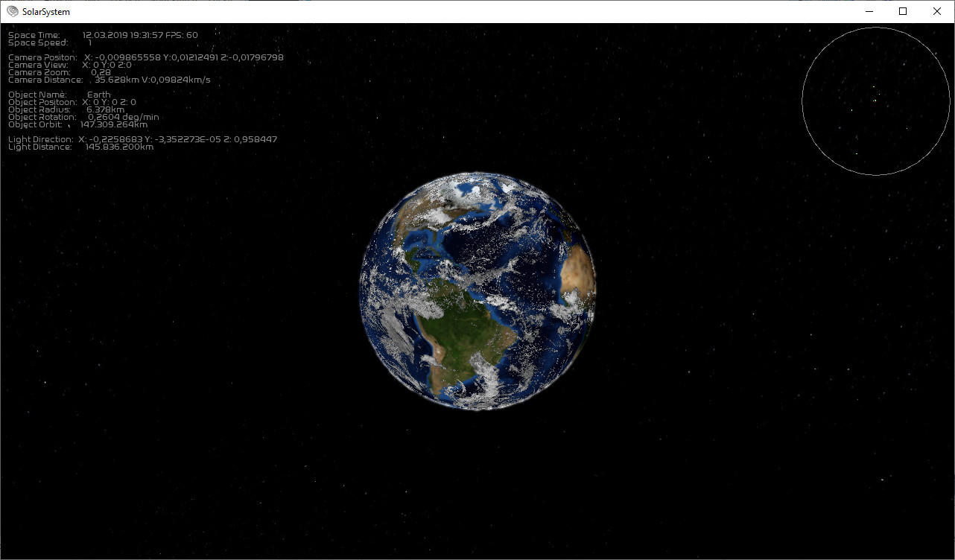Screen dimensions: 955x560
Task: Click the circular minimap radar in corner
Action: click(x=876, y=101)
